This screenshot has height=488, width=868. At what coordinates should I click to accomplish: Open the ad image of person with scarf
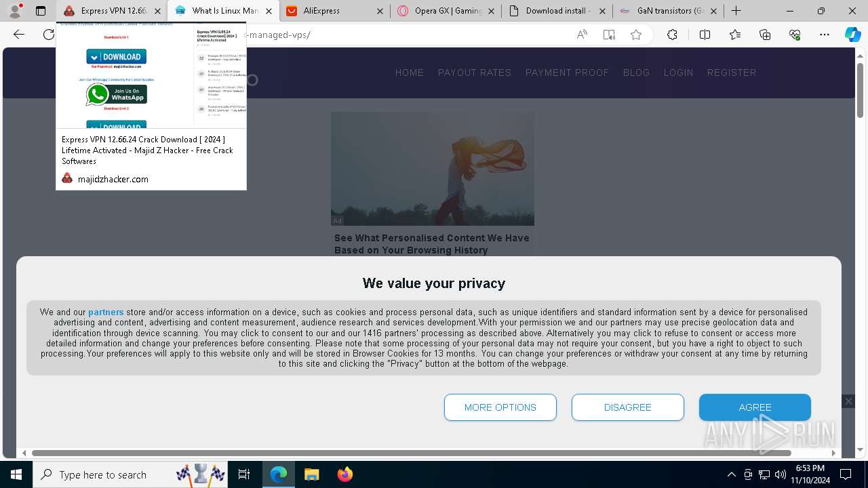coord(433,169)
